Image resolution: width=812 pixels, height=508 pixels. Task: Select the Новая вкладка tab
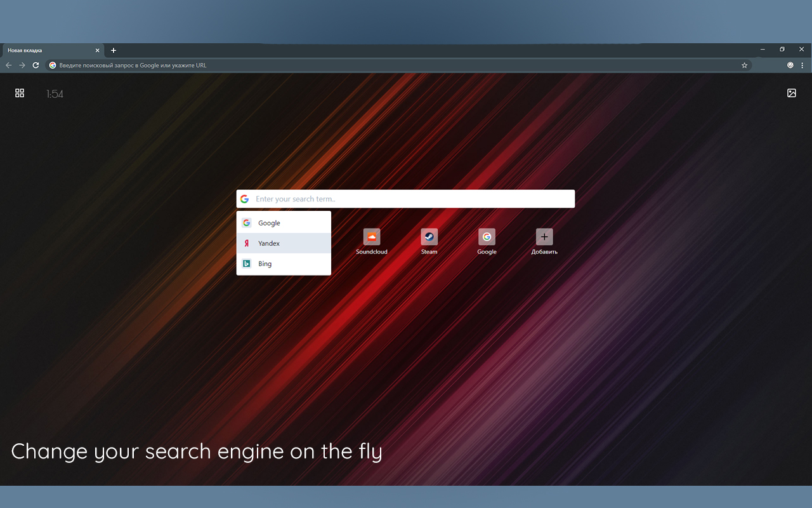pos(53,50)
